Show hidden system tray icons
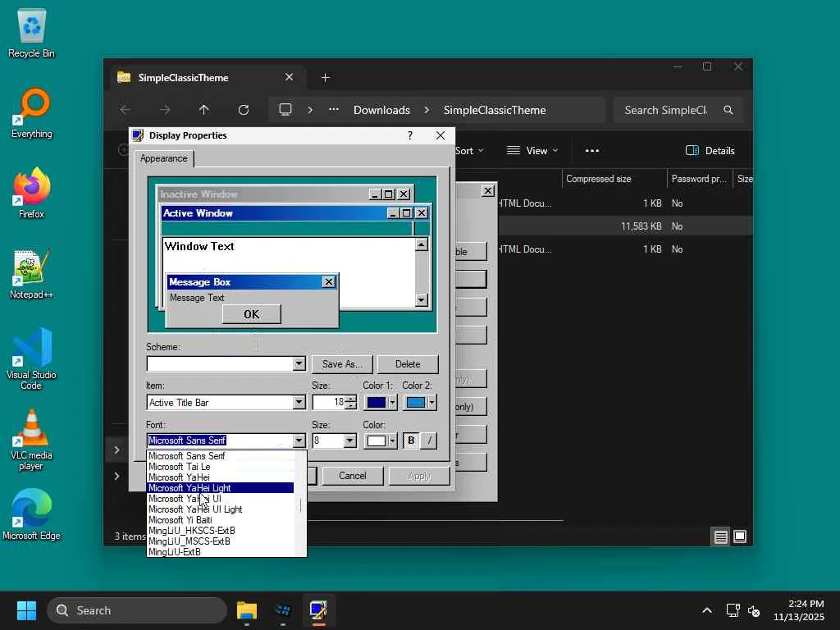Viewport: 840px width, 630px height. pyautogui.click(x=707, y=610)
